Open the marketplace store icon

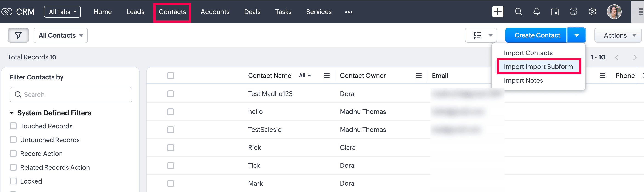tap(573, 12)
